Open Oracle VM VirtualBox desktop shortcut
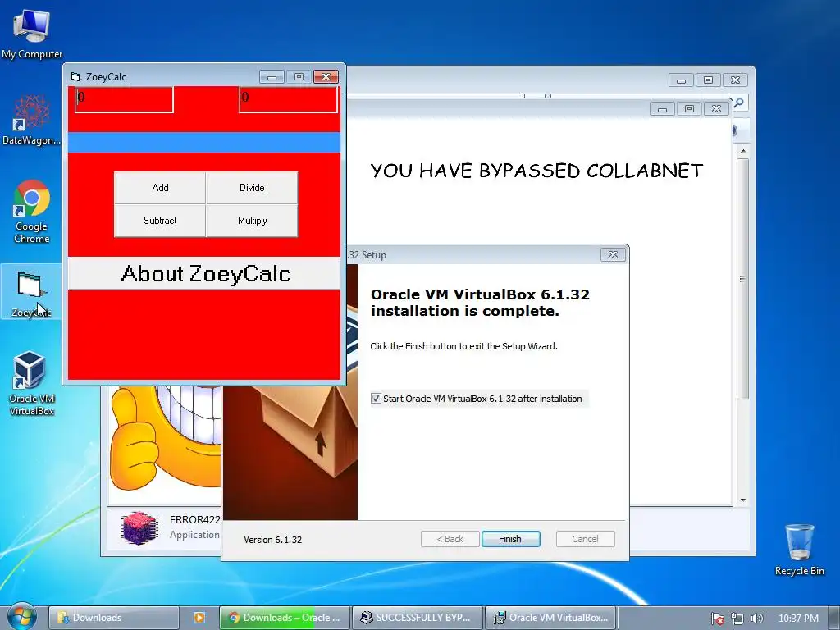 coord(31,383)
